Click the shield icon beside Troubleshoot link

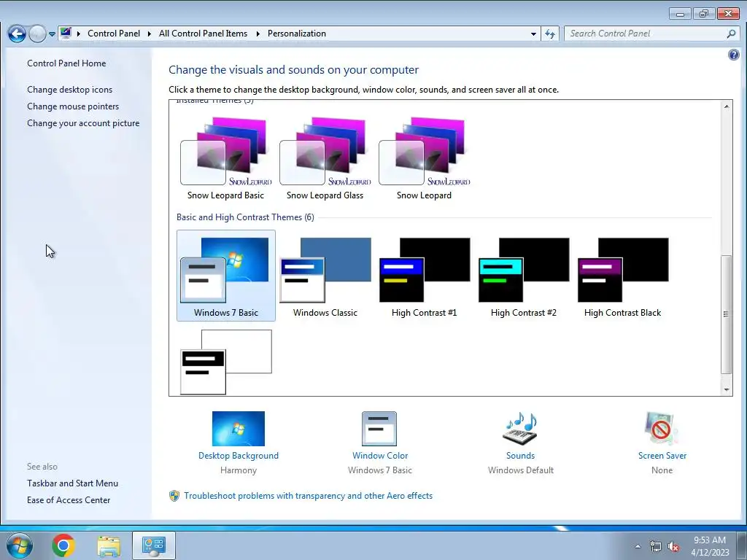click(x=174, y=496)
